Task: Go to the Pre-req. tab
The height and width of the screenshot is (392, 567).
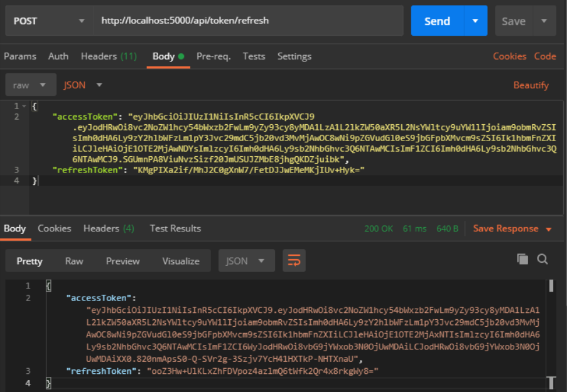Action: 213,56
